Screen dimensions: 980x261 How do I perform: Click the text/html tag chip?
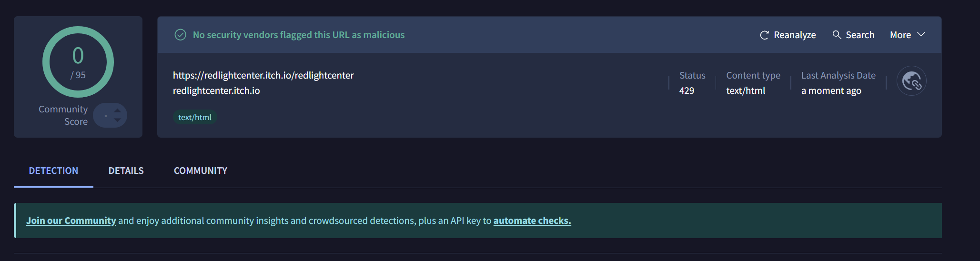pos(195,117)
